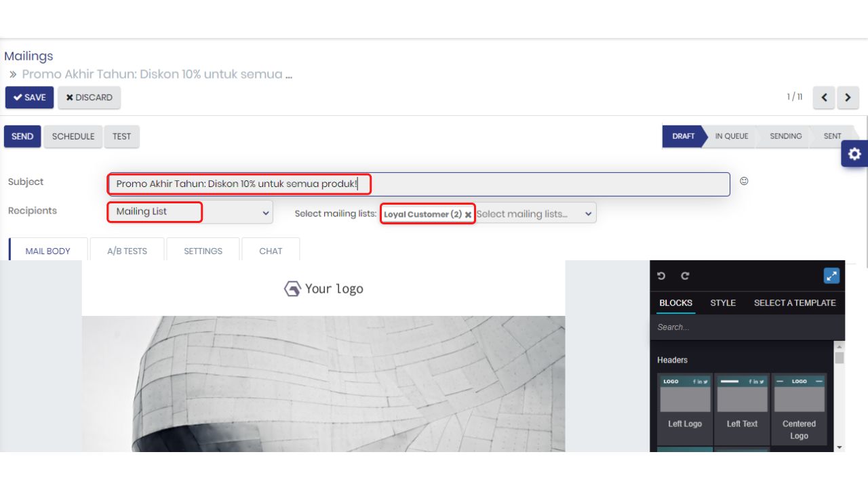
Task: Click the SCHEDULE button
Action: [x=73, y=136]
